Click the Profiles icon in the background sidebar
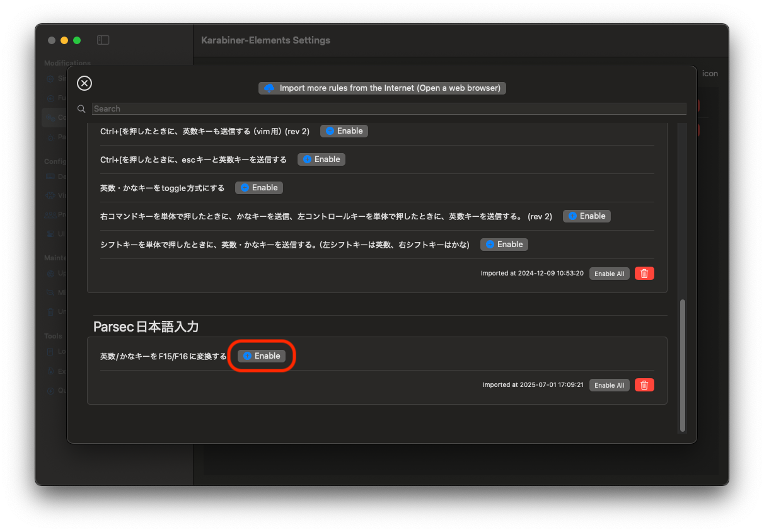 [50, 215]
